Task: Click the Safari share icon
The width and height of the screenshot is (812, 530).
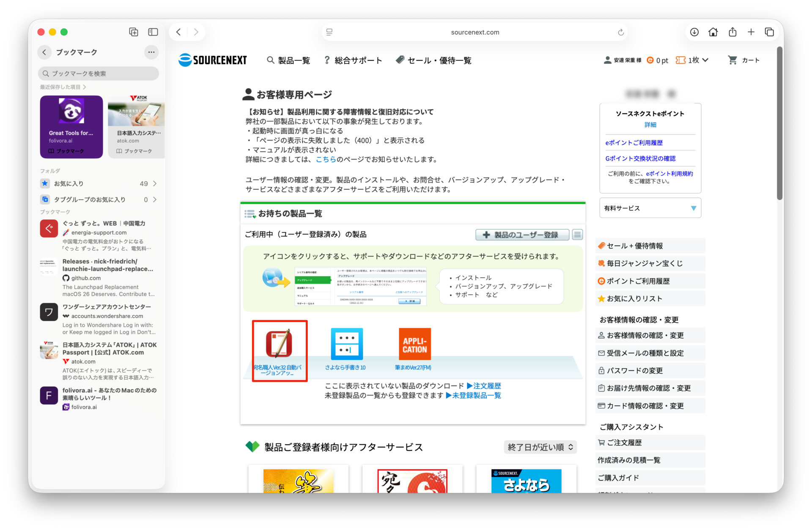Action: [732, 32]
